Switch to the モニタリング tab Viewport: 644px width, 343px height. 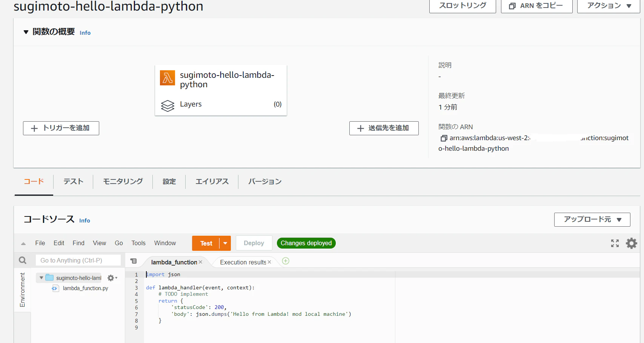(x=123, y=182)
